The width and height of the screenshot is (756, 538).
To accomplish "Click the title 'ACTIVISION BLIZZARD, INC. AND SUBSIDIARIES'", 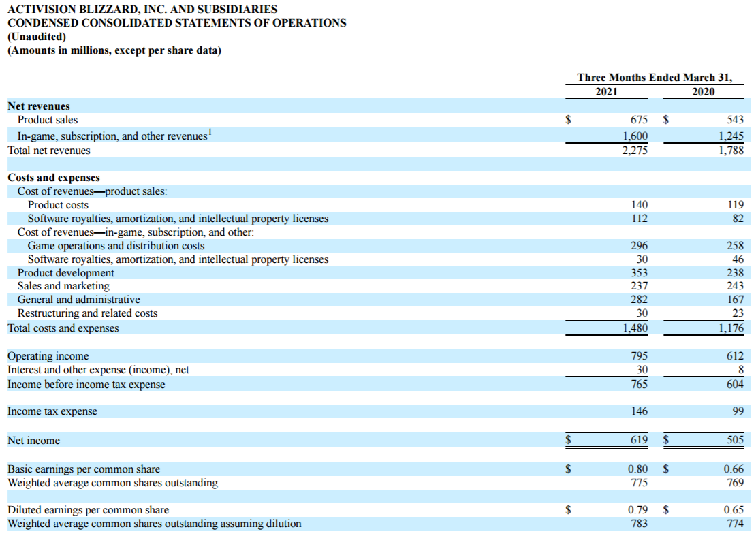I will click(142, 9).
